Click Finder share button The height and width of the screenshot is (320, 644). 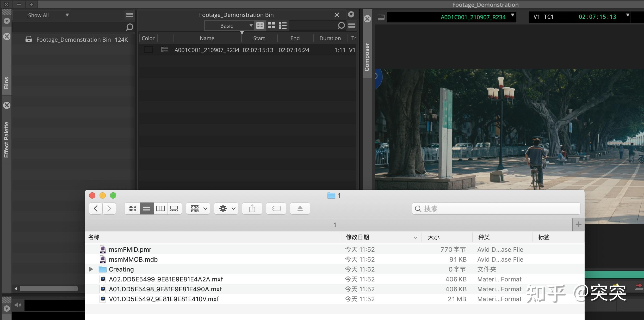(x=252, y=208)
